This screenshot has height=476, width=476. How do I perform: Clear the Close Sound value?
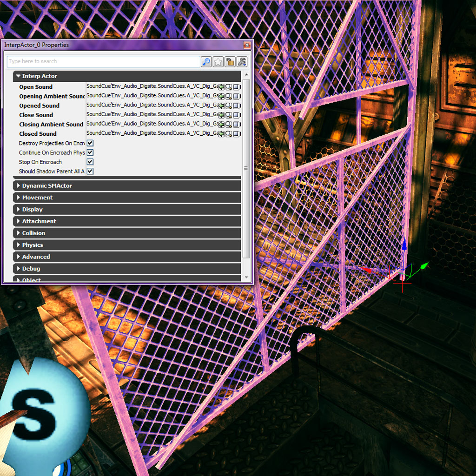click(x=236, y=115)
